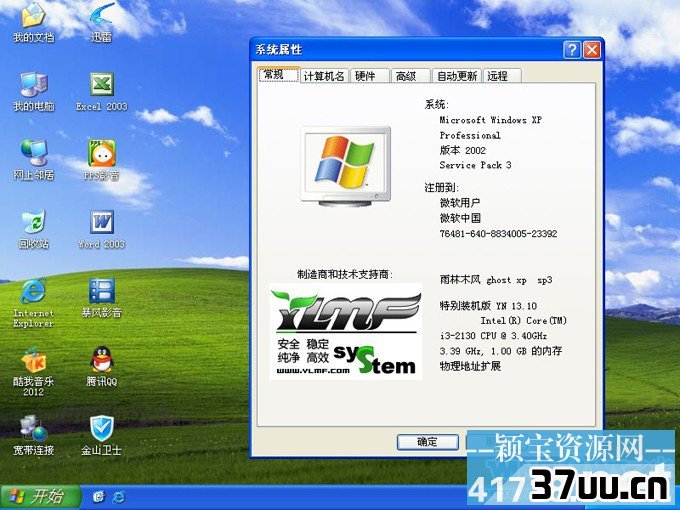The image size is (680, 510).
Task: Open Excel 2003 shortcut
Action: tap(101, 92)
